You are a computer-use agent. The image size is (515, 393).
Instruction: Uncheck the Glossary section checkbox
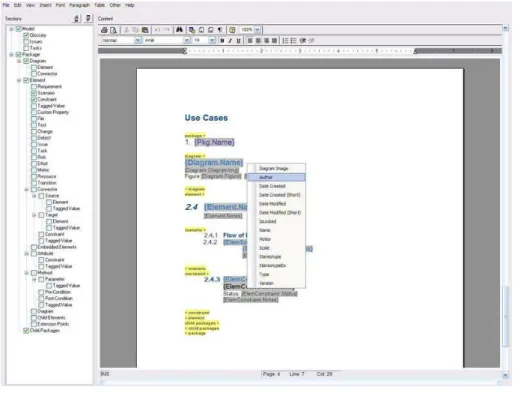(x=26, y=35)
